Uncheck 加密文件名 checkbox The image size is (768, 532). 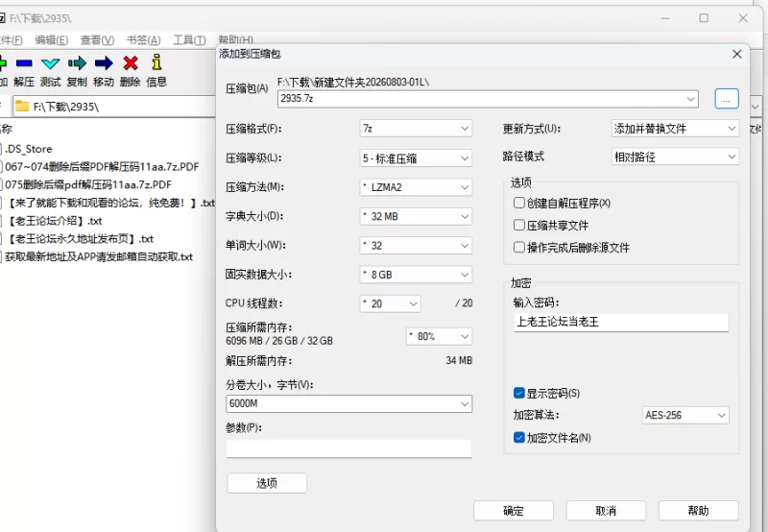point(519,438)
